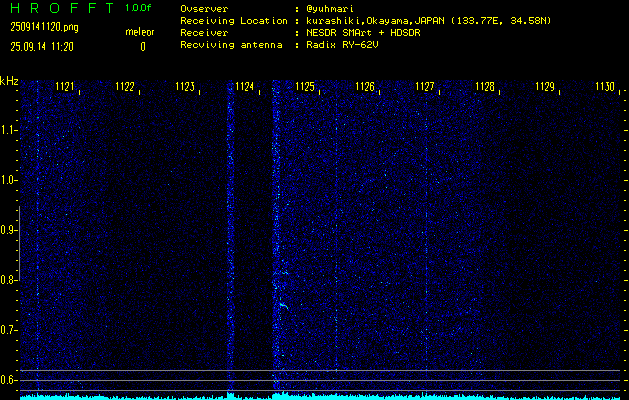Click the 1126 time marker
Screen dimensions: 629x400
[365, 87]
